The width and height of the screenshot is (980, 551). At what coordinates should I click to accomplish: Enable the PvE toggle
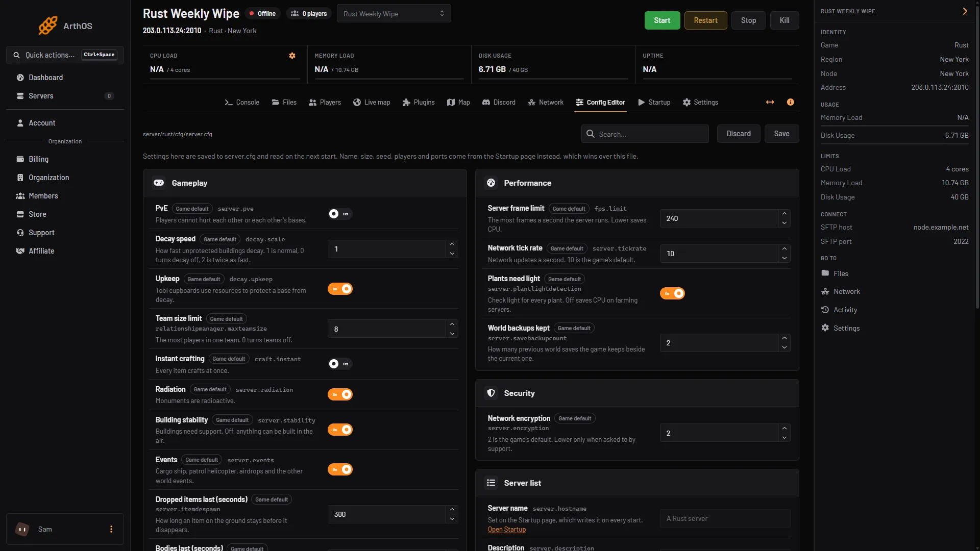pos(340,214)
